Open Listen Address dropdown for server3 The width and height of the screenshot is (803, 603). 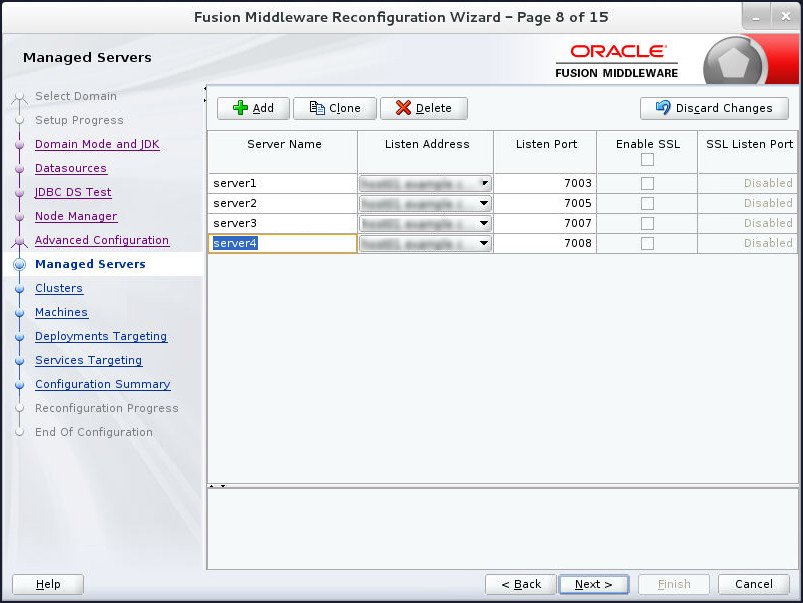tap(483, 223)
